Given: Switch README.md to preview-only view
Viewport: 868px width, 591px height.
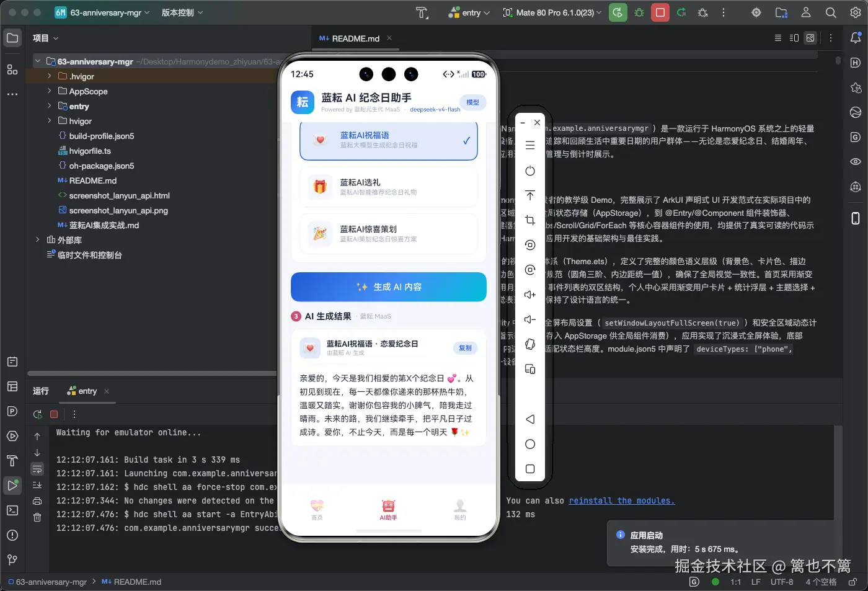Looking at the screenshot, I should coord(810,38).
